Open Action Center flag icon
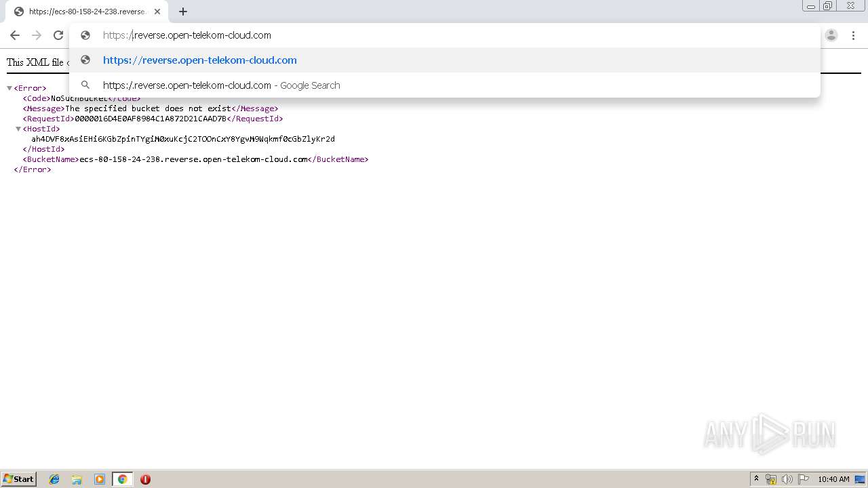Viewport: 868px width, 488px height. click(804, 479)
